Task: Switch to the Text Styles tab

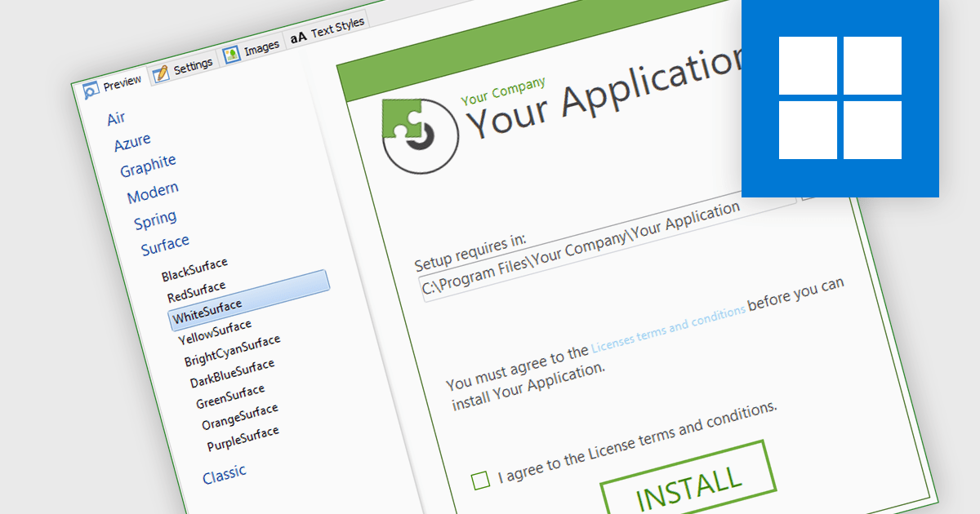Action: point(328,33)
